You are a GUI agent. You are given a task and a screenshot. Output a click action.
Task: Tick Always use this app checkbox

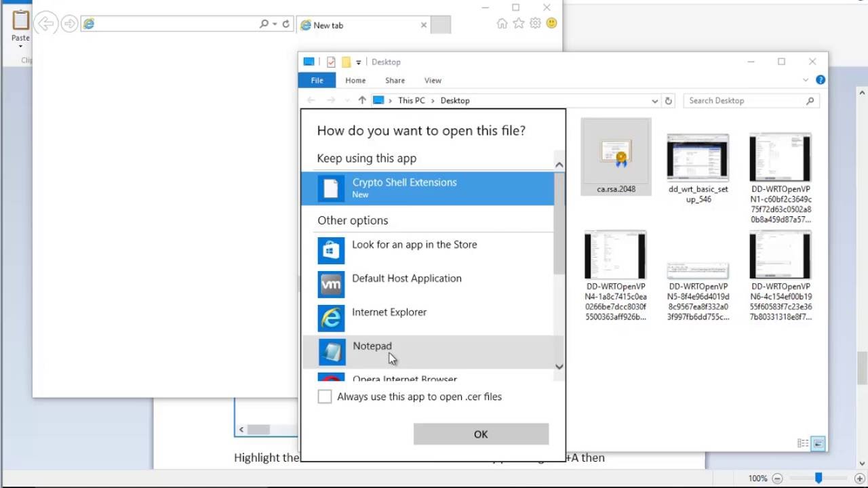coord(325,396)
